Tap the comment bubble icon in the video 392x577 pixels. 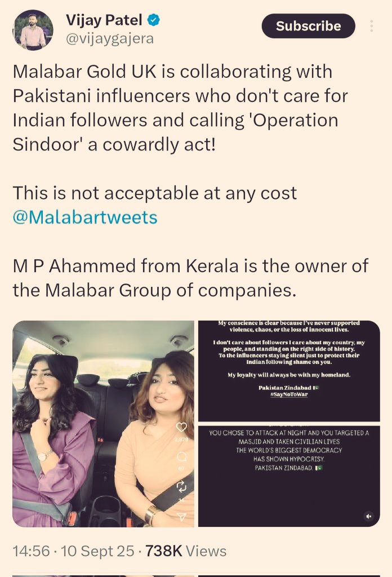(x=182, y=456)
